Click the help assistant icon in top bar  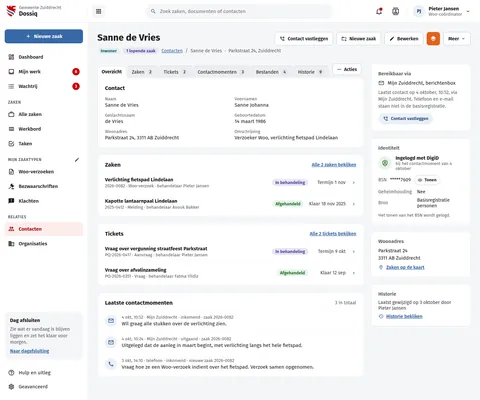coord(396,11)
